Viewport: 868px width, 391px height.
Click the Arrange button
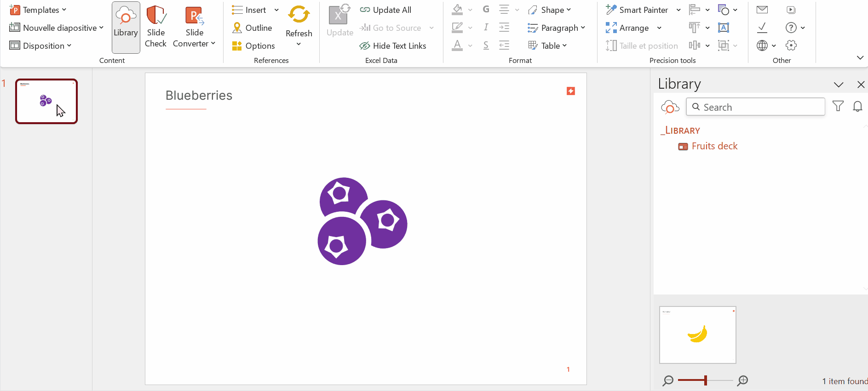pyautogui.click(x=627, y=28)
